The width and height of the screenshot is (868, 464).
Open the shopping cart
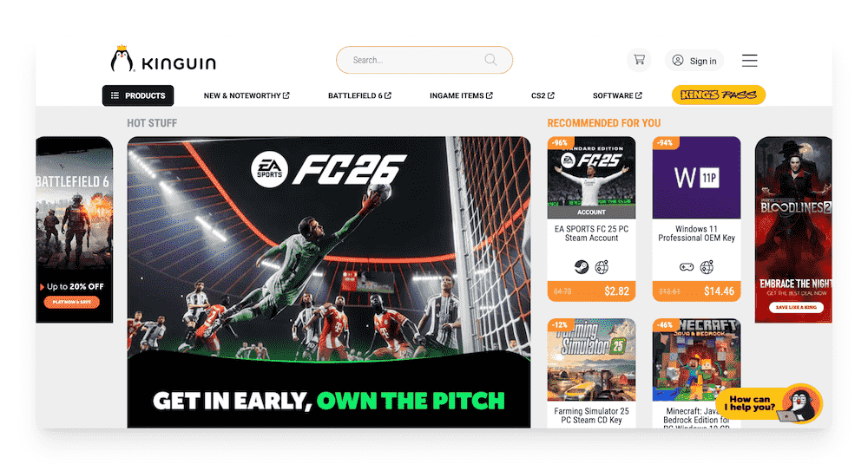click(639, 60)
